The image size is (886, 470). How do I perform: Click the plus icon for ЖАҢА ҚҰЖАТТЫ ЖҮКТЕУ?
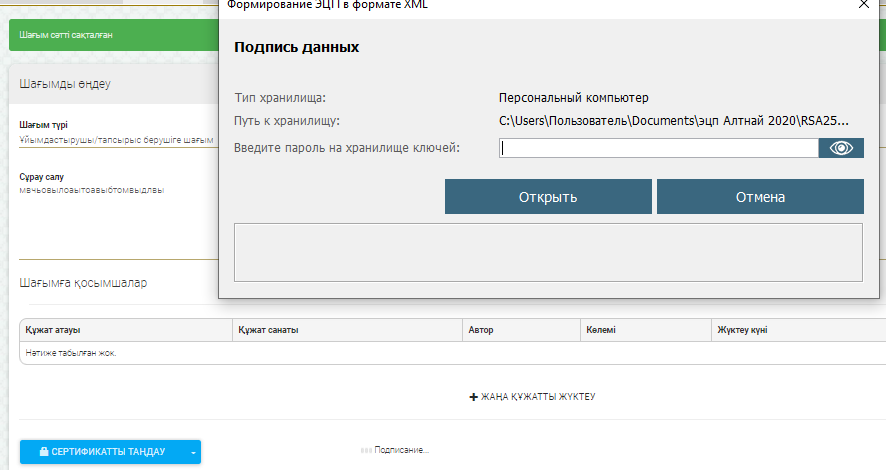[473, 397]
